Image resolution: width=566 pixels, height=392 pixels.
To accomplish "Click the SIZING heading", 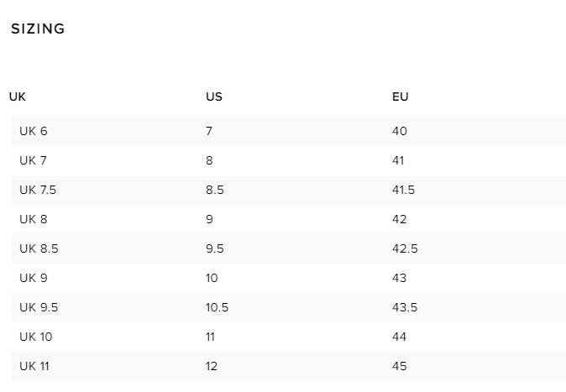I will (x=38, y=29).
